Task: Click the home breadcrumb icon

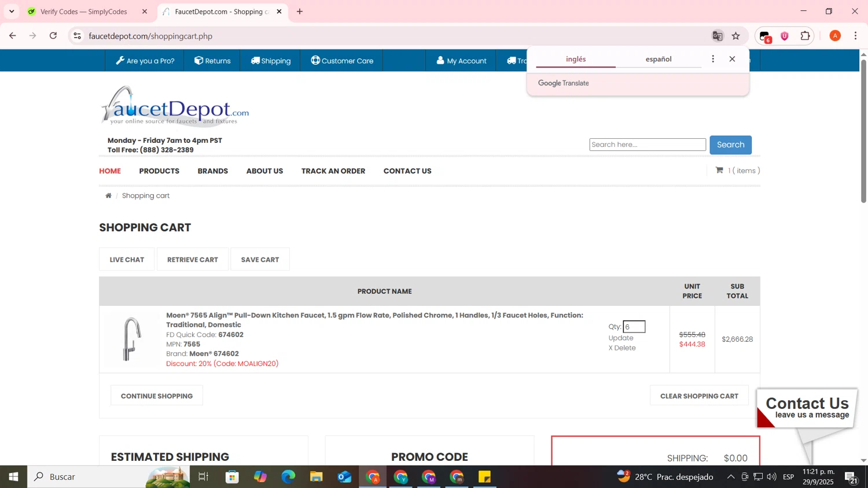Action: 108,195
